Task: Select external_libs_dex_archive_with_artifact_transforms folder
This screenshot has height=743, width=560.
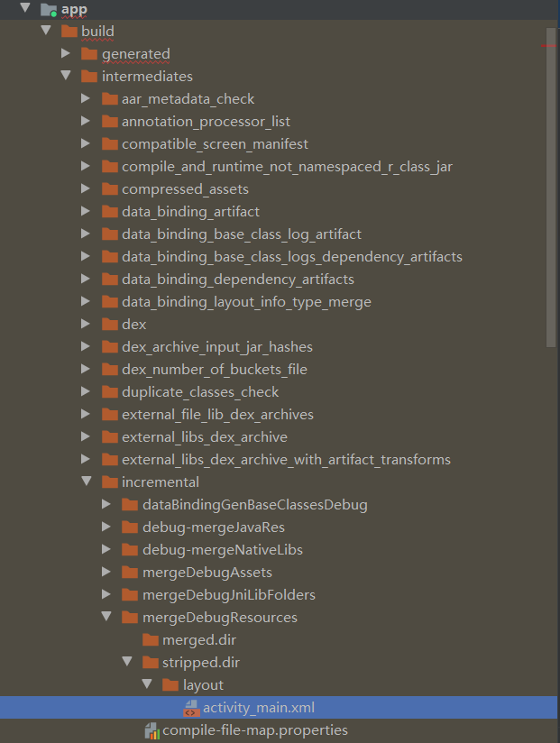Action: pos(286,460)
